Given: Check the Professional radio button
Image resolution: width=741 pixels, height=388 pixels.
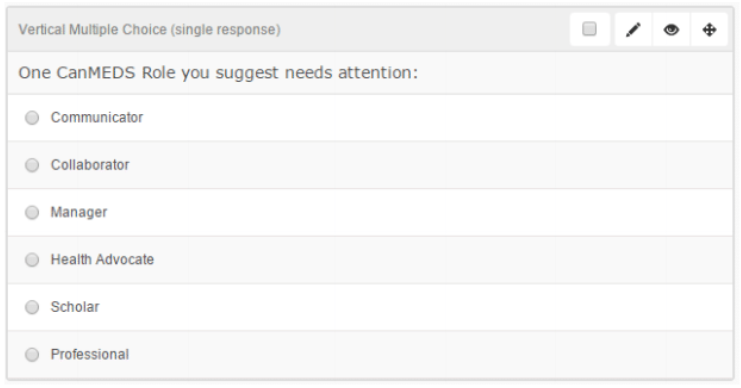Looking at the screenshot, I should point(32,354).
